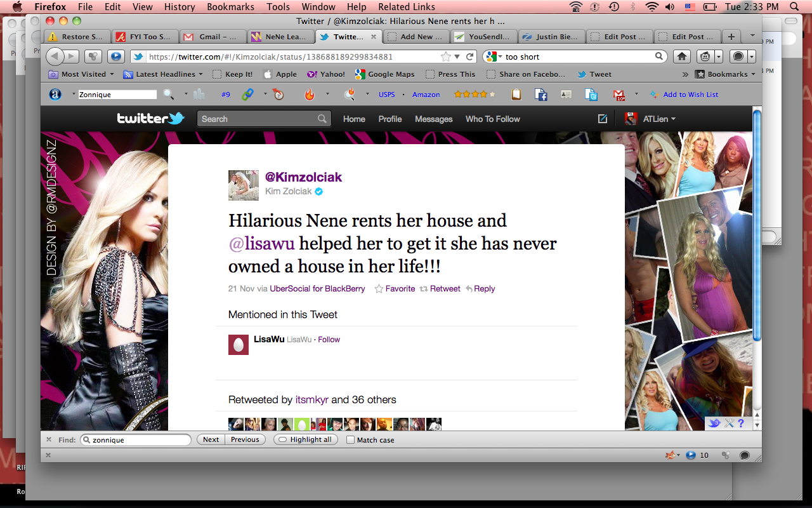Click the Twitter bird logo
This screenshot has width=812, height=508.
150,119
